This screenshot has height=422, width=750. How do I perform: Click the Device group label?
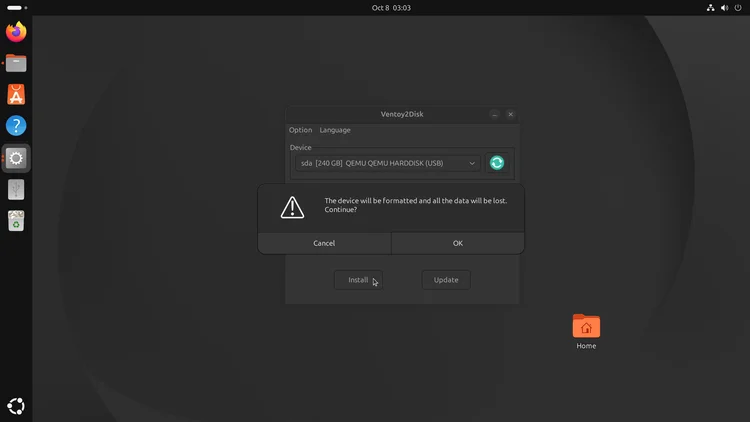pyautogui.click(x=300, y=147)
